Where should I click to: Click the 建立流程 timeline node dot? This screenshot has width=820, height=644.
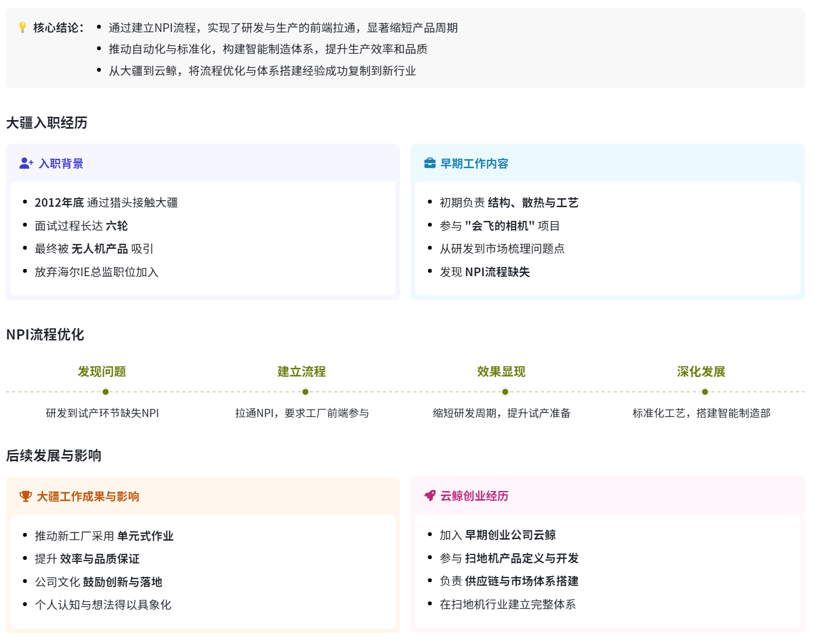coord(304,391)
